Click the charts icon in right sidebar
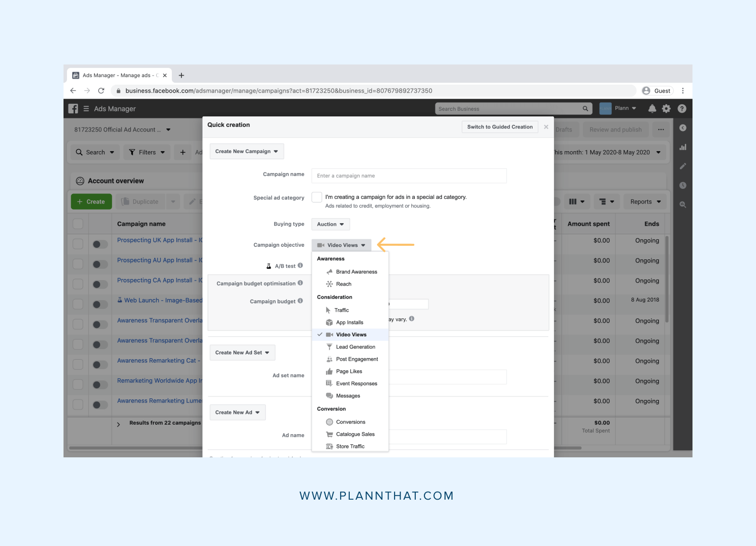The height and width of the screenshot is (546, 756). pyautogui.click(x=683, y=147)
